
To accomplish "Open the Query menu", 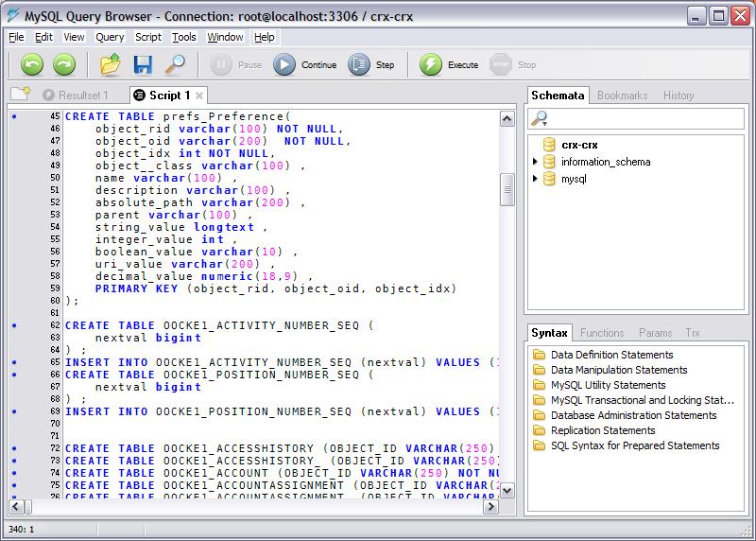I will [110, 37].
